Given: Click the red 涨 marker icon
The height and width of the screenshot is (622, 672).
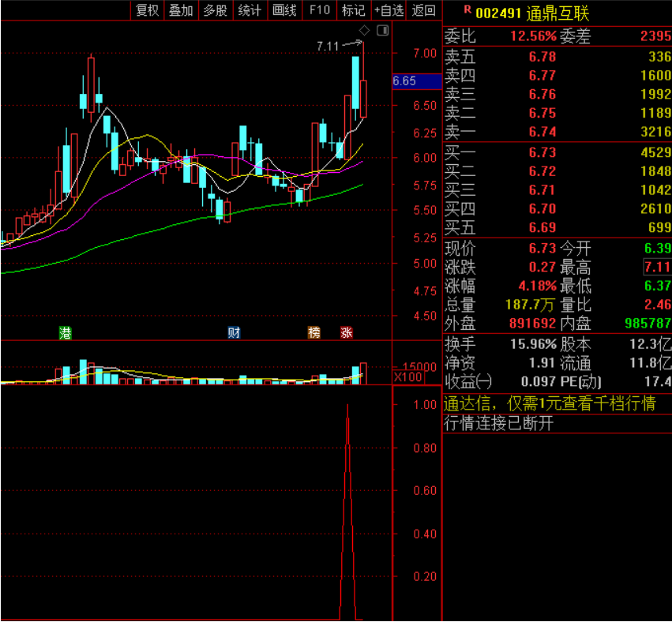Looking at the screenshot, I should pos(347,333).
